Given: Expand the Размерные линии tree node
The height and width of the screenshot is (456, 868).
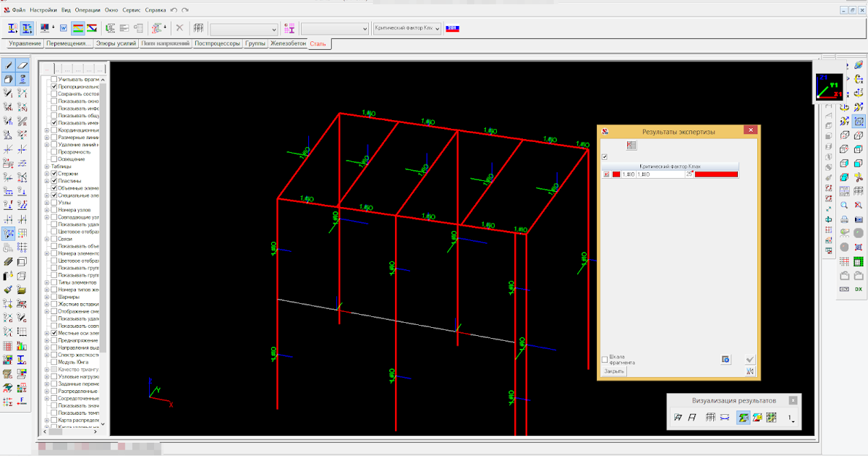Looking at the screenshot, I should point(47,138).
